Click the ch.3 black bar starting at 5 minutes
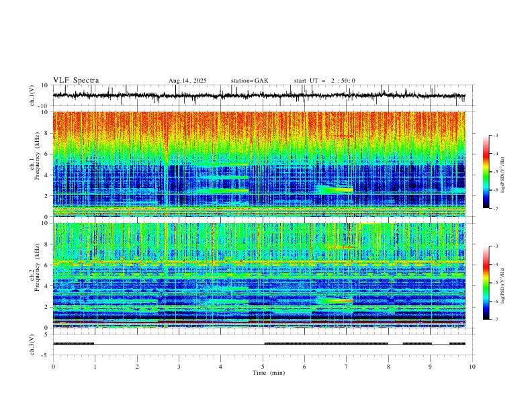The width and height of the screenshot is (532, 411). point(326,344)
